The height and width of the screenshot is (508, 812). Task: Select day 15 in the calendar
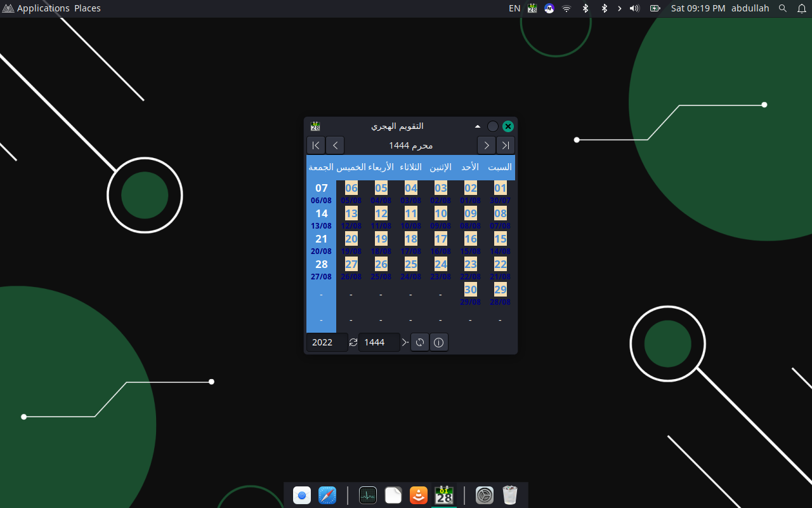tap(500, 239)
